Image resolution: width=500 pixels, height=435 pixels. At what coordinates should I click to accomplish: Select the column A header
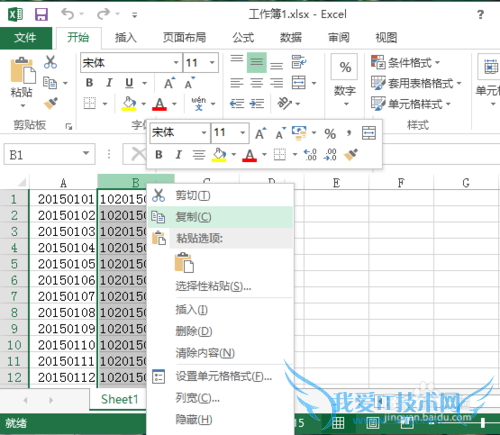click(63, 182)
